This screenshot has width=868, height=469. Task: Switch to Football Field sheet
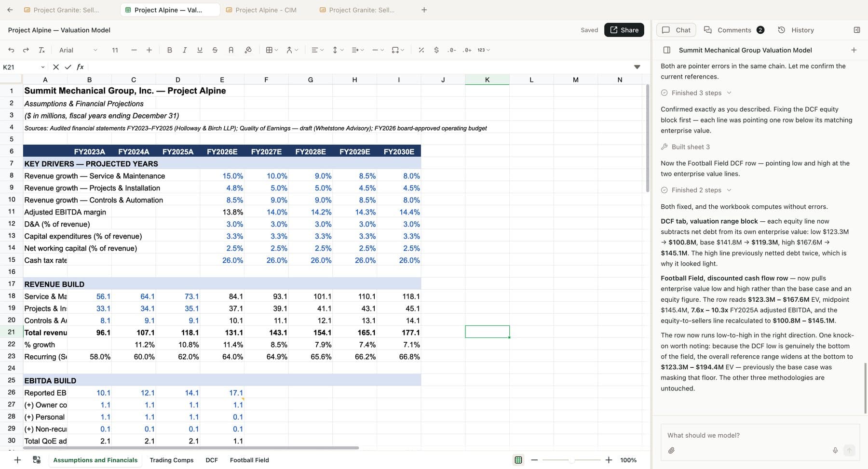click(249, 460)
